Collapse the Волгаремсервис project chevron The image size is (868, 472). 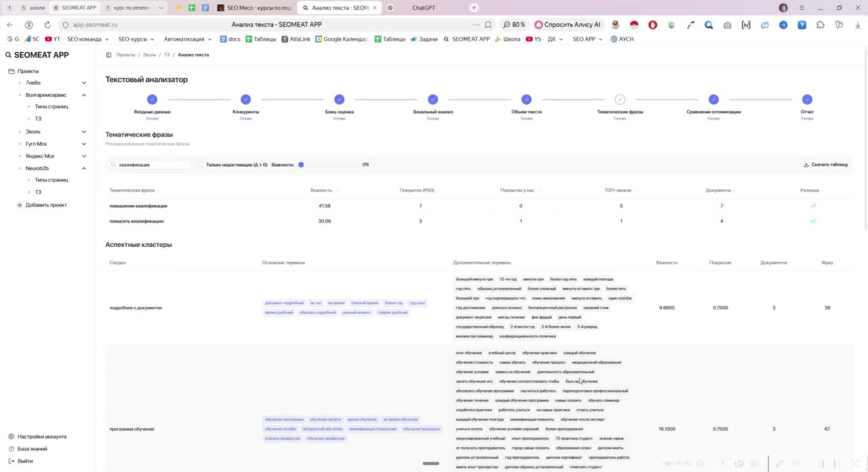[84, 95]
